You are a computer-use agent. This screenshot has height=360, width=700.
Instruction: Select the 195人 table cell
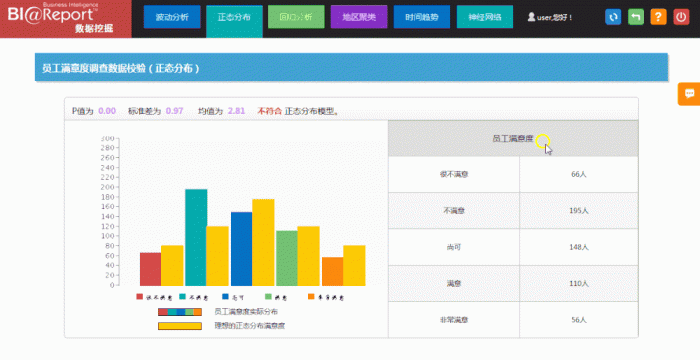(579, 211)
